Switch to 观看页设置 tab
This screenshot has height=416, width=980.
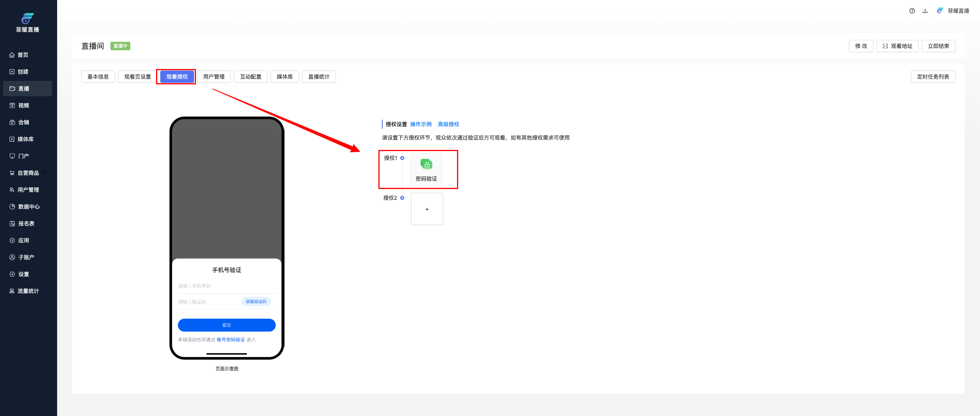[x=137, y=77]
